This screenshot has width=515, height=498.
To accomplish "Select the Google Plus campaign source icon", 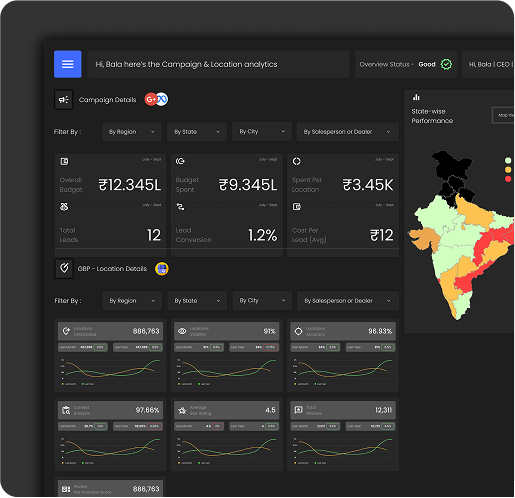I will pyautogui.click(x=151, y=99).
